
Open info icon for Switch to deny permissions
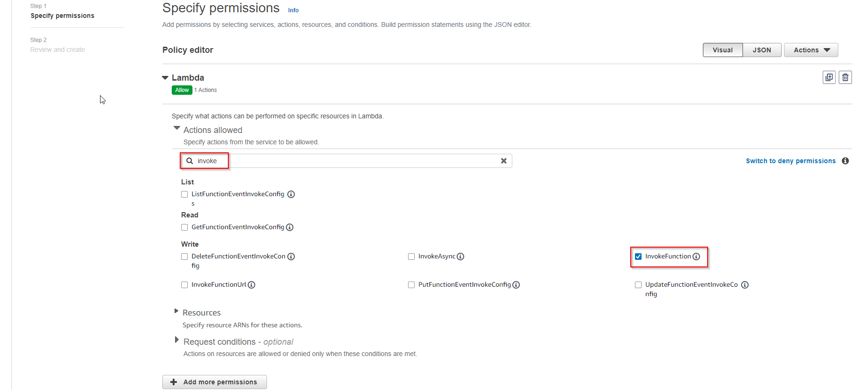point(845,161)
